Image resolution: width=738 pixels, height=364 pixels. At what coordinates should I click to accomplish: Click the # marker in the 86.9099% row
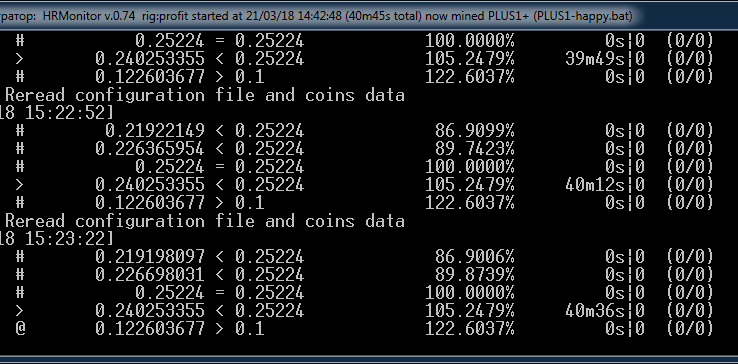coord(20,130)
